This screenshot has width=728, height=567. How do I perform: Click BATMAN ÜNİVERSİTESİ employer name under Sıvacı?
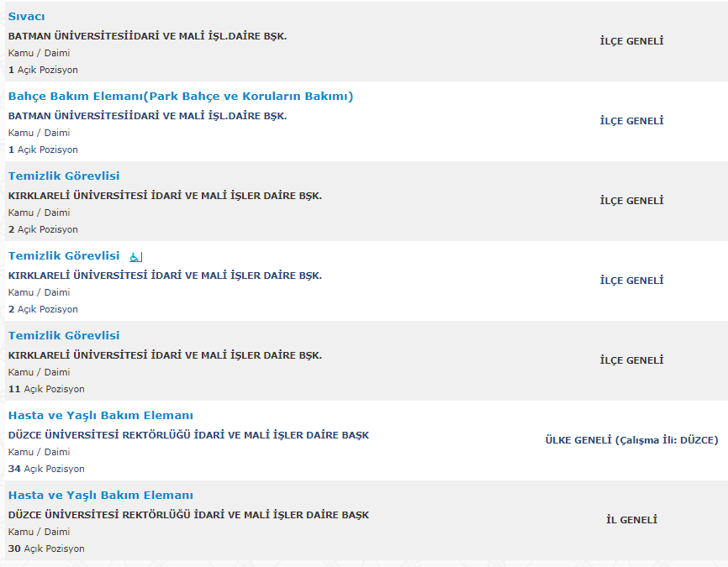(148, 36)
